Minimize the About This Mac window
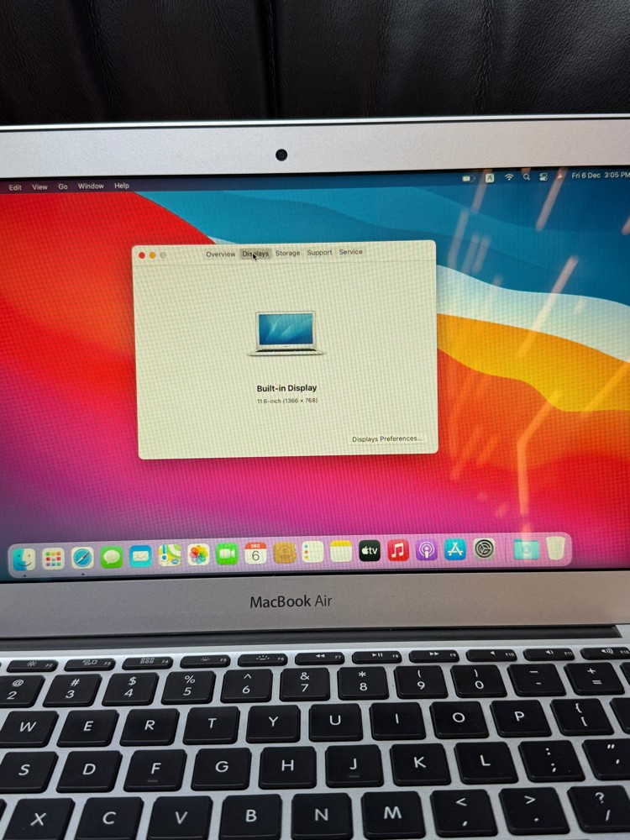Viewport: 630px width, 840px height. coord(153,255)
